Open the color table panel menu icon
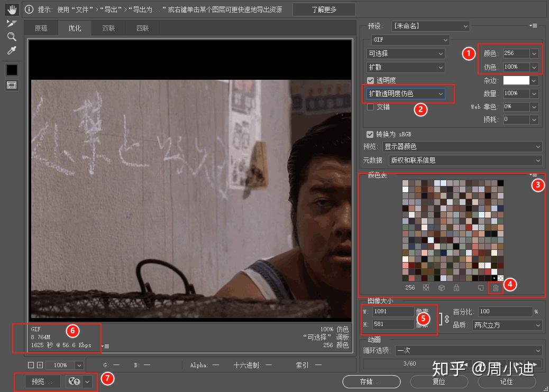 [x=533, y=174]
